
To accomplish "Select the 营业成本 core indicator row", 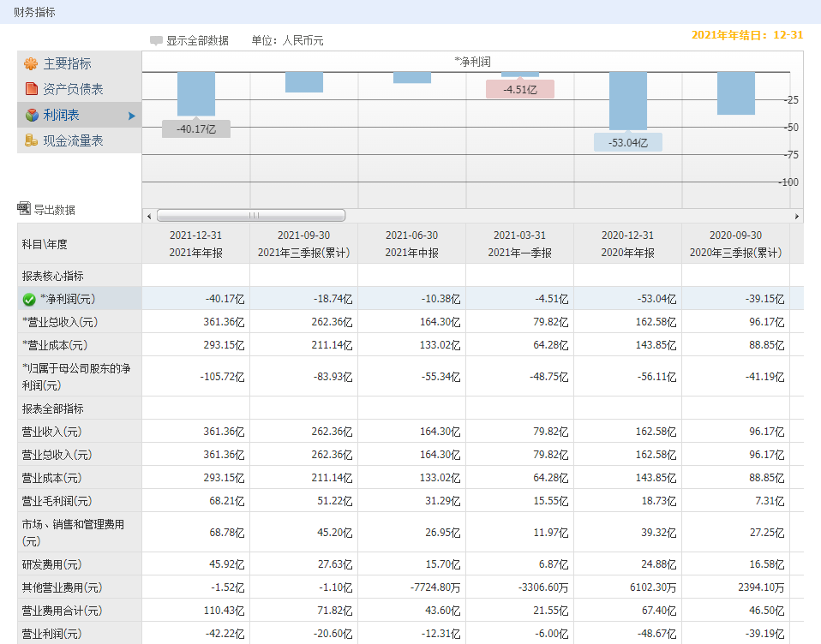I will point(55,345).
